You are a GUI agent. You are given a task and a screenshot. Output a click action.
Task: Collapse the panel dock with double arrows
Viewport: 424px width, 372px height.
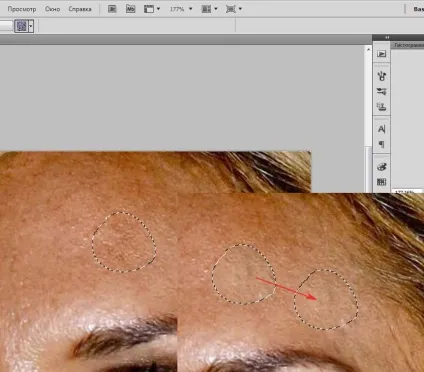tap(387, 37)
